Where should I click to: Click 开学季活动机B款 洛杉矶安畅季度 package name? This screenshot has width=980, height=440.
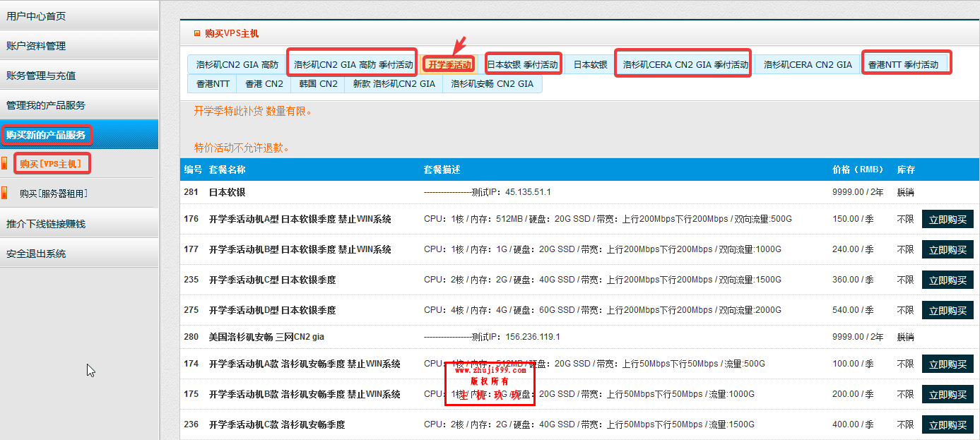(x=305, y=394)
